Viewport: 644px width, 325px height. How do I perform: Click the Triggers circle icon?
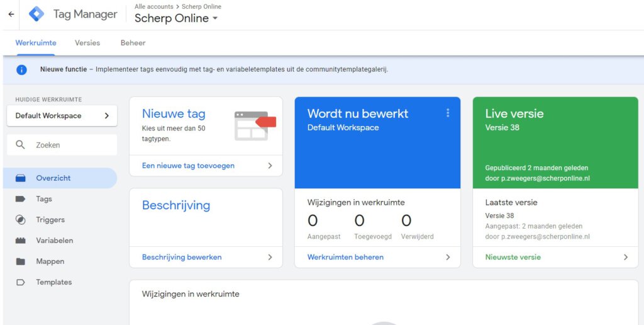tap(20, 220)
